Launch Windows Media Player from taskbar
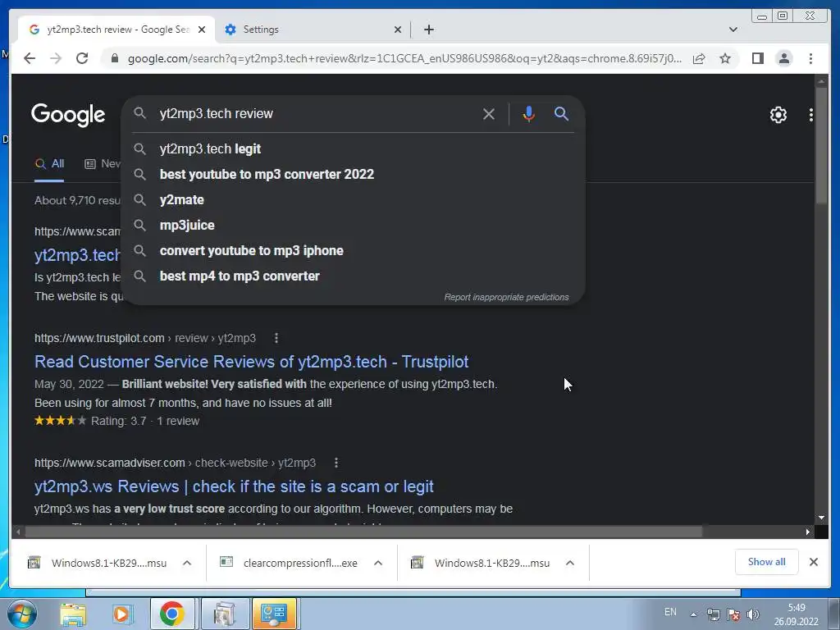The image size is (840, 630). [122, 614]
